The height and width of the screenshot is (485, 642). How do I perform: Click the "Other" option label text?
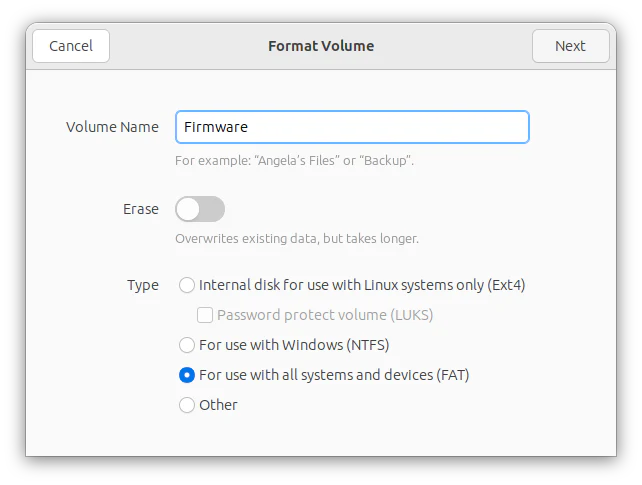click(218, 405)
